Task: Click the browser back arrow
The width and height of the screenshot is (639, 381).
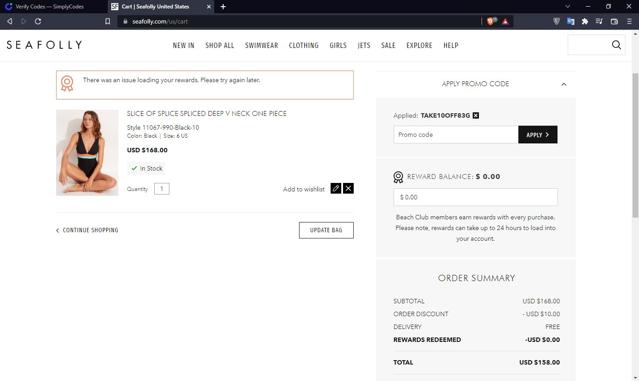Action: coord(9,21)
